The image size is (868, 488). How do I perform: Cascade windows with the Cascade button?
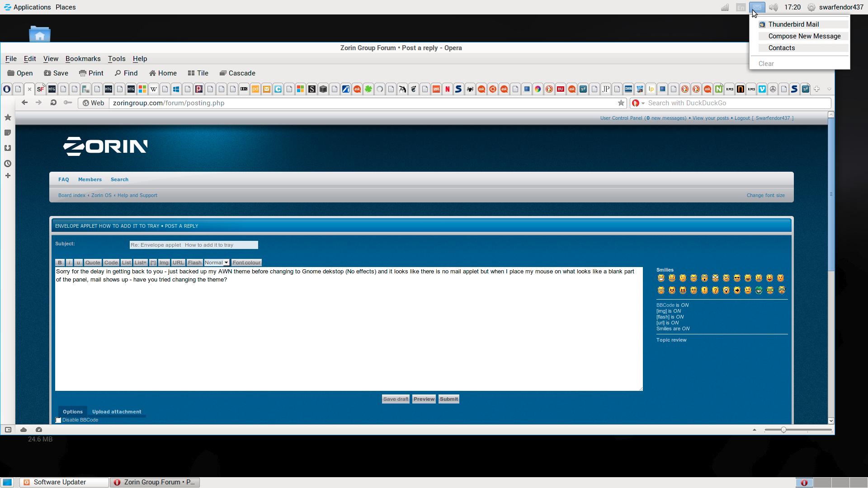tap(237, 73)
